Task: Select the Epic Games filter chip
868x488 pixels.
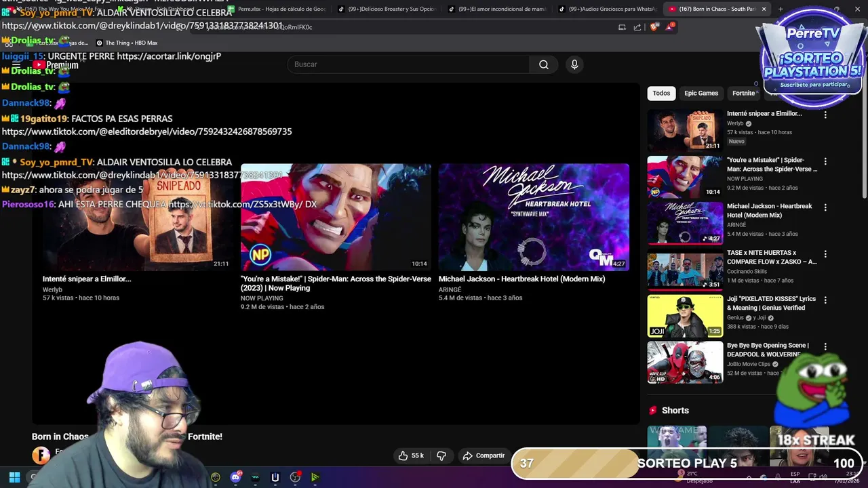Action: tap(701, 93)
